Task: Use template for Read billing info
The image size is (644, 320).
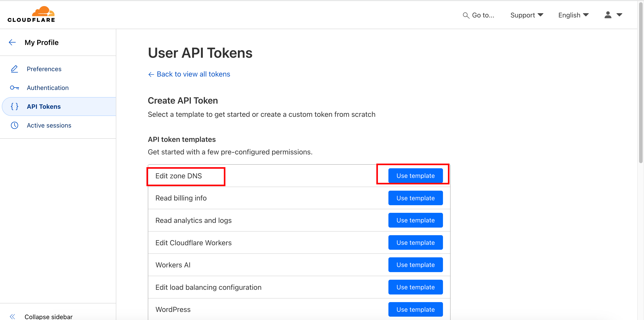Action: coord(415,198)
